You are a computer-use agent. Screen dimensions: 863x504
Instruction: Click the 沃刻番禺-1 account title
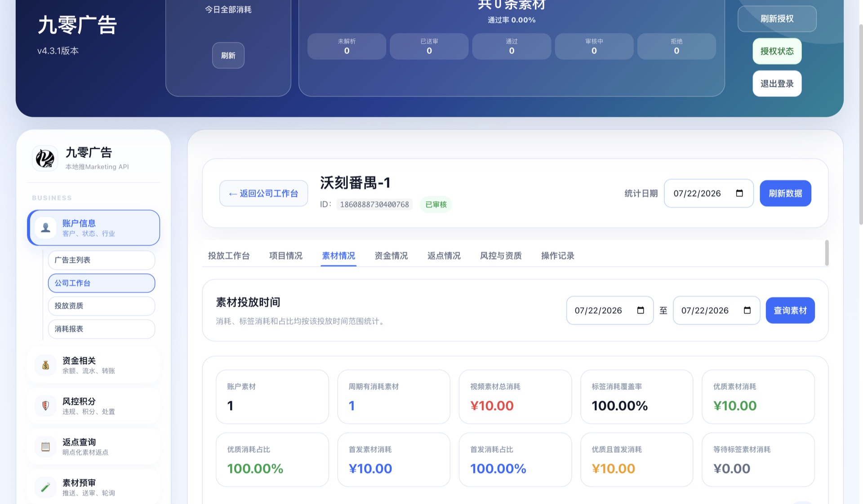tap(355, 183)
